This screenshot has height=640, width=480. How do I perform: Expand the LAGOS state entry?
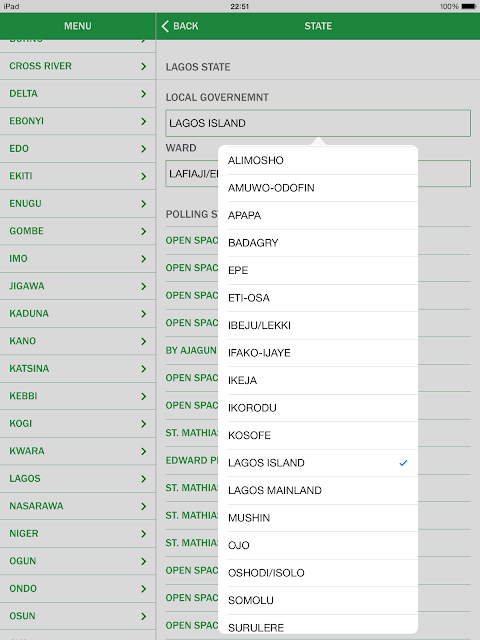click(x=78, y=478)
